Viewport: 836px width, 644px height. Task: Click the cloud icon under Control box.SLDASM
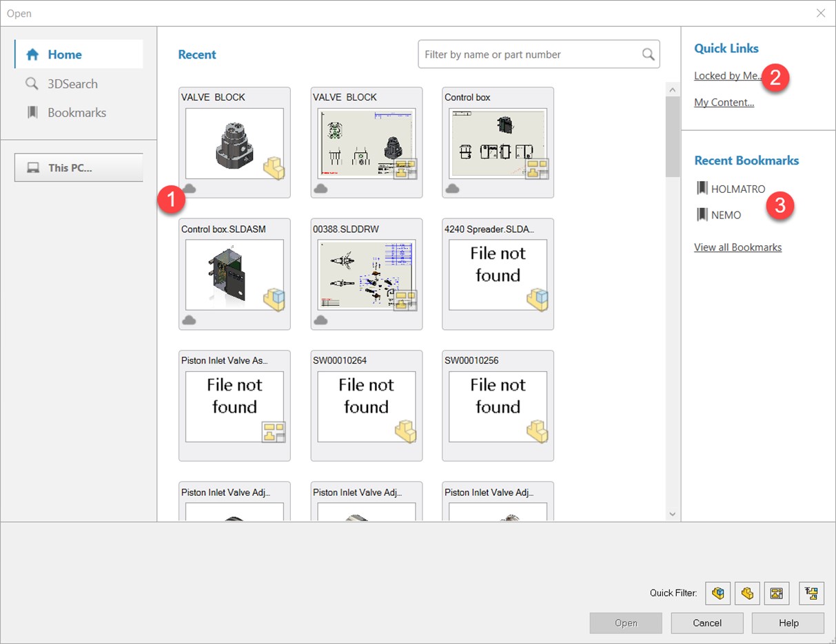coord(189,320)
